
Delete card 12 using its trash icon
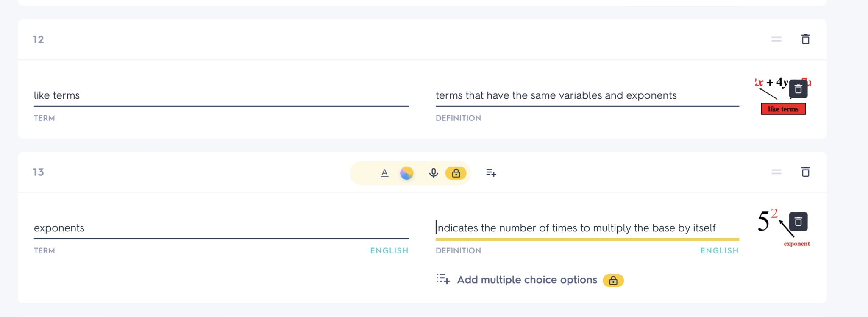805,39
